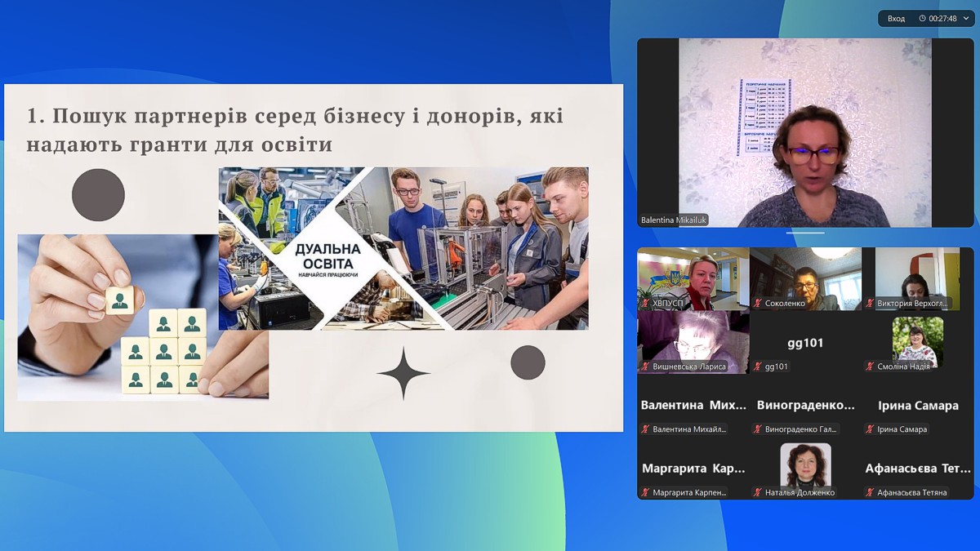The height and width of the screenshot is (551, 980).
Task: Click the 00:27:48 meeting timer
Action: tap(942, 19)
